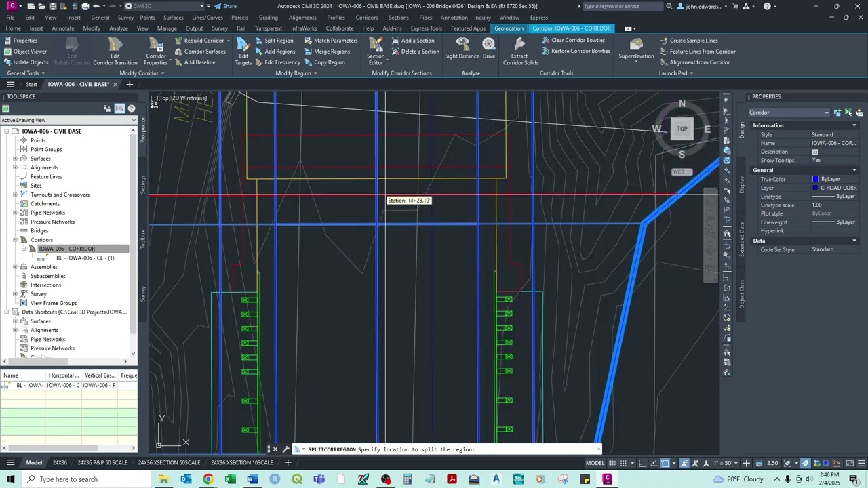Open Toolspace help icon
This screenshot has width=868, height=488.
point(132,108)
